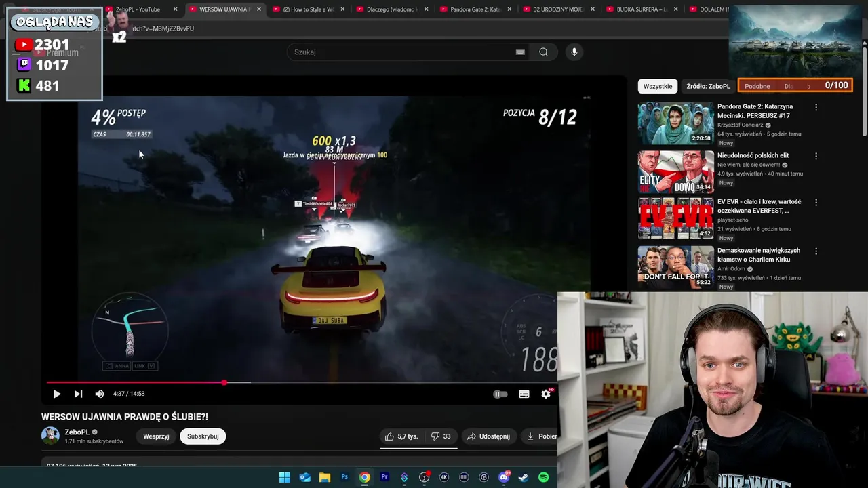Seek on the red video progress bar
Screen dimensions: 868x488
[x=302, y=383]
